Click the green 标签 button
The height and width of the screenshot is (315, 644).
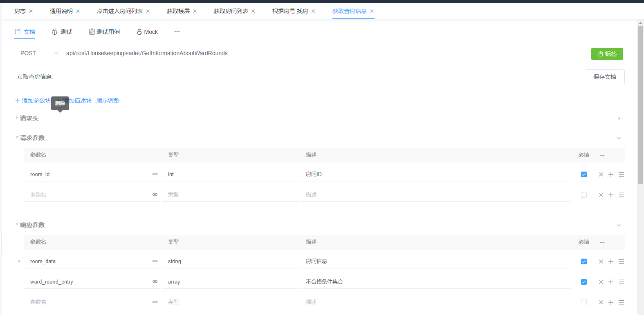click(607, 54)
